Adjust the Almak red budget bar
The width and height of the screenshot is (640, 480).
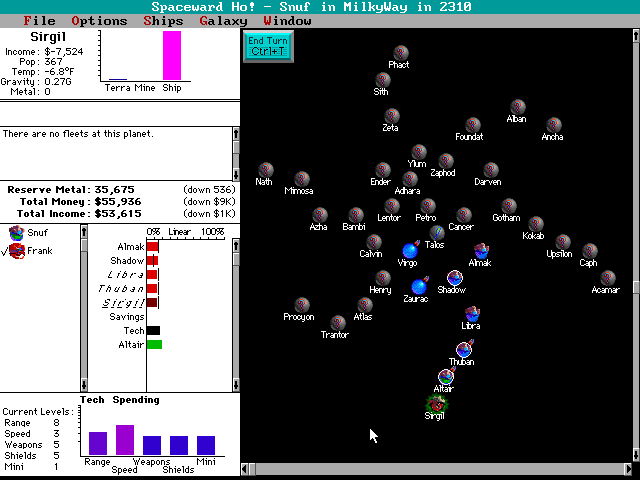click(x=153, y=247)
